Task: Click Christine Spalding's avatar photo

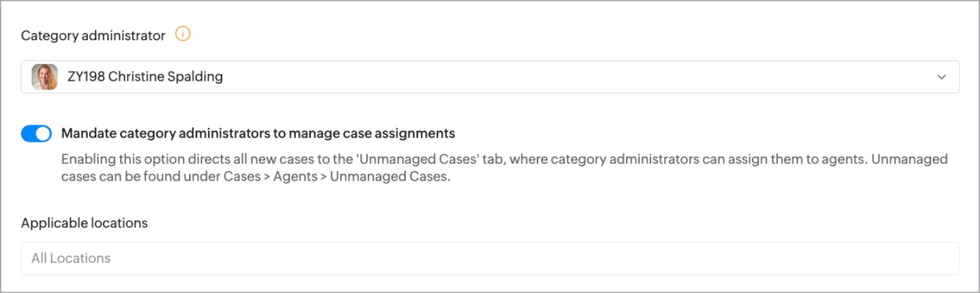Action: point(45,77)
